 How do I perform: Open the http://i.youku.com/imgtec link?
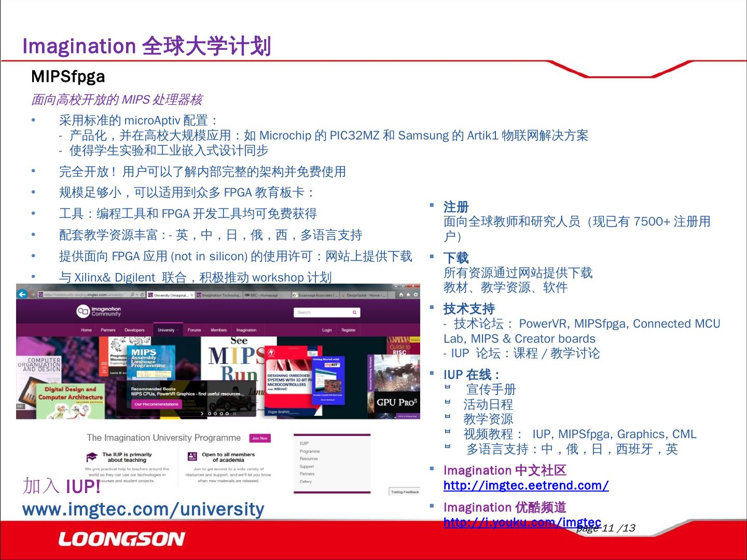(522, 522)
